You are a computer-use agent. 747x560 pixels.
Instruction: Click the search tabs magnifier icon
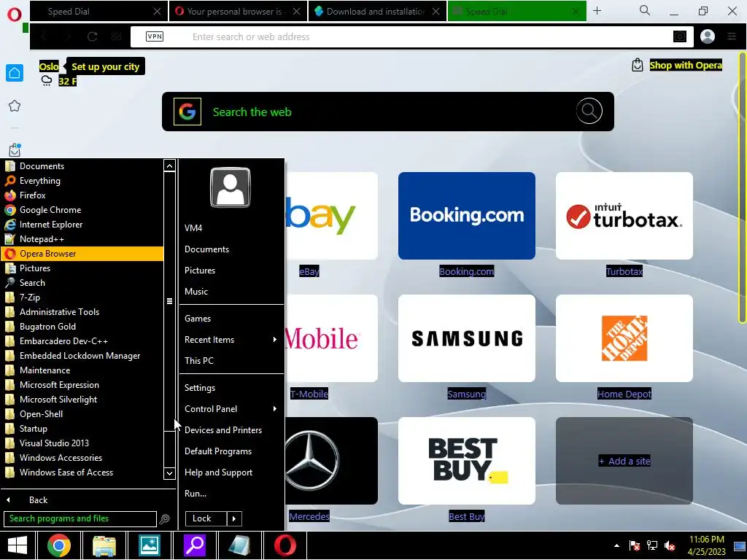(645, 10)
